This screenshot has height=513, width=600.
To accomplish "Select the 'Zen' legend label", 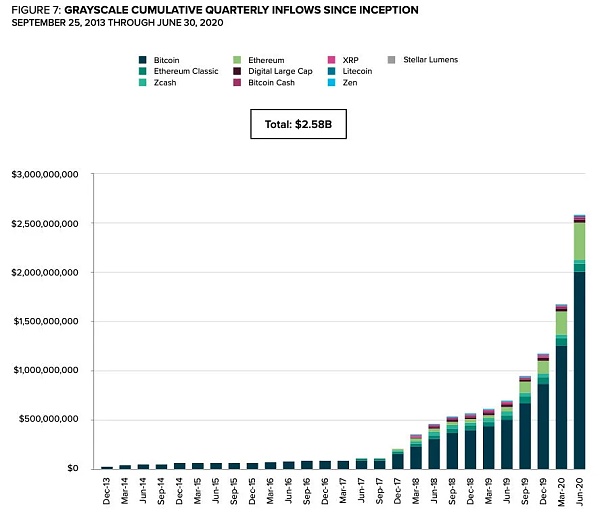I will coord(350,83).
